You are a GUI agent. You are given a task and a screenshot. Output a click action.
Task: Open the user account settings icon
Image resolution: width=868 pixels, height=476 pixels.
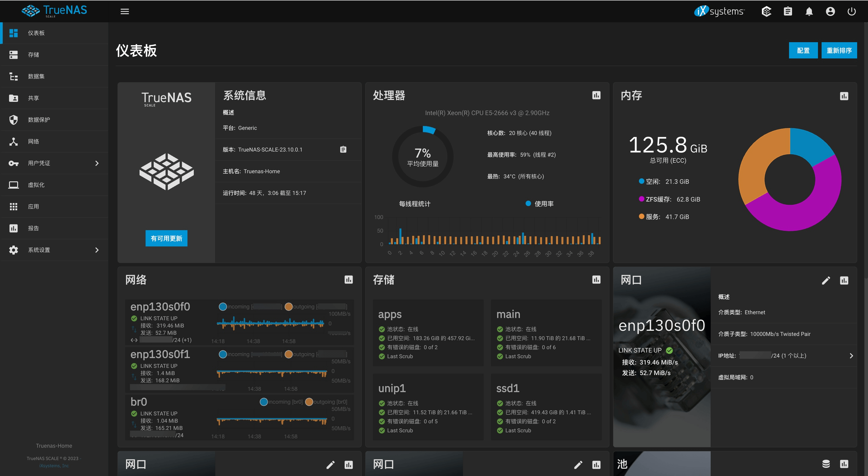[830, 11]
